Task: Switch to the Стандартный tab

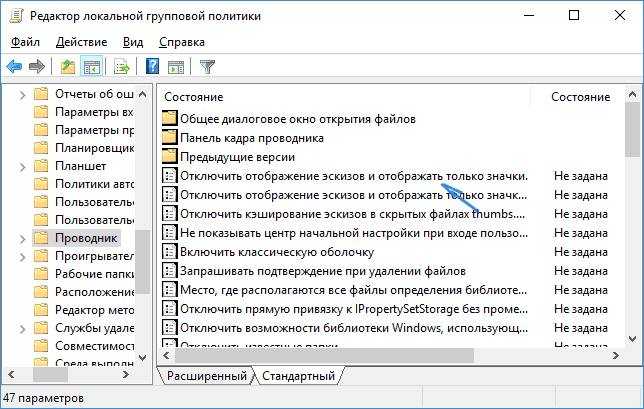Action: (299, 376)
